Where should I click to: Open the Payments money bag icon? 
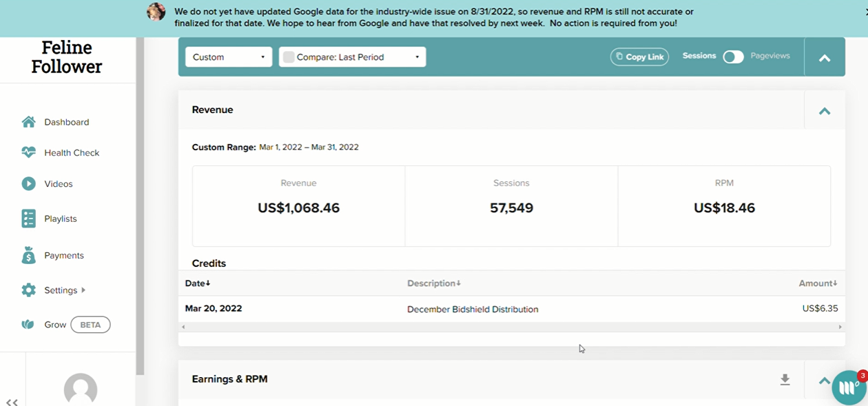(28, 255)
